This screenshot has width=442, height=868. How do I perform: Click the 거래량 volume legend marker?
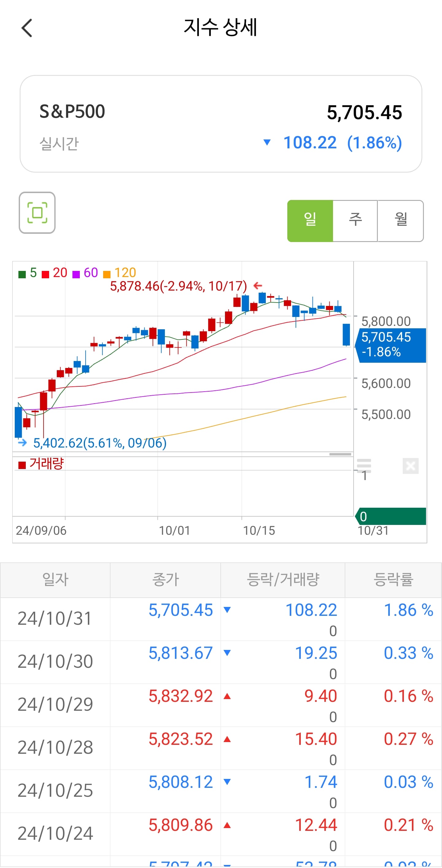[x=22, y=465]
